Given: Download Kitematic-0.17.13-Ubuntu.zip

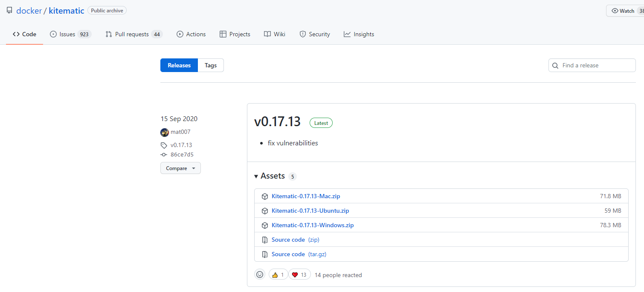Looking at the screenshot, I should click(310, 211).
